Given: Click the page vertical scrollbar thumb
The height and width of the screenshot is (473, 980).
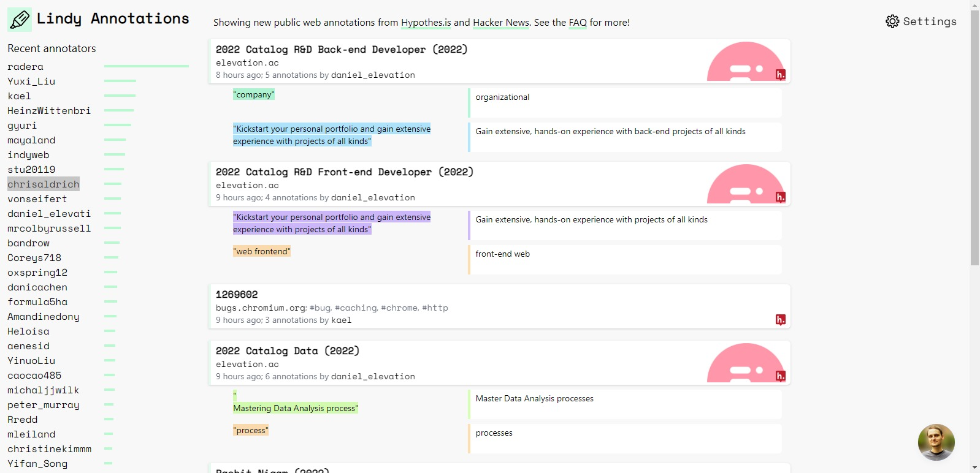Looking at the screenshot, I should (x=974, y=138).
